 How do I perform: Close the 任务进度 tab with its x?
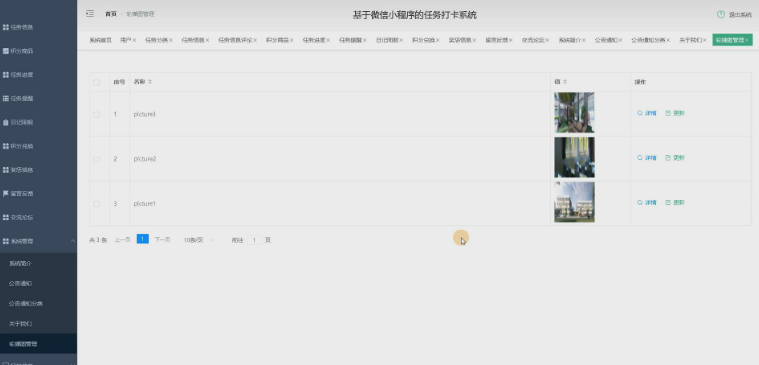[x=328, y=40]
